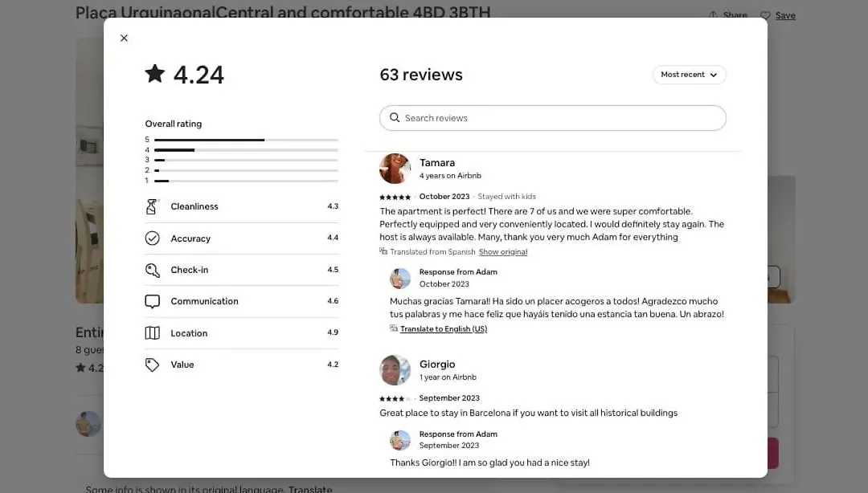The height and width of the screenshot is (493, 868).
Task: Click the Save link in background page
Action: 785,15
